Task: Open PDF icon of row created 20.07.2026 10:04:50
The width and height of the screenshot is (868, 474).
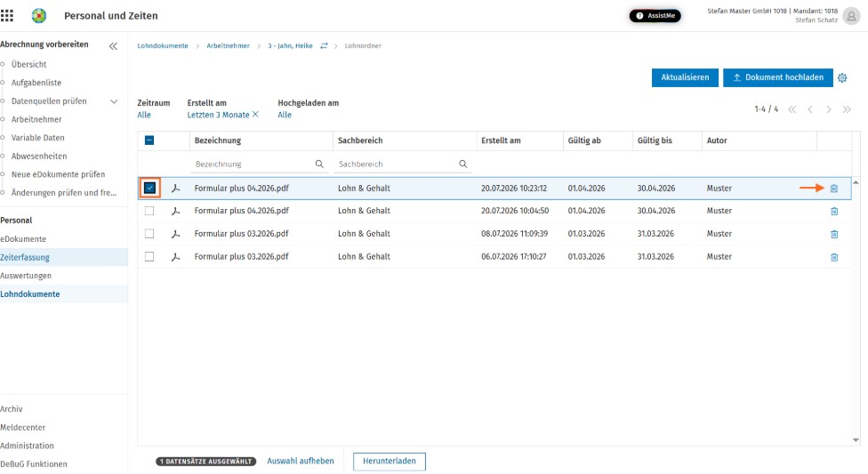Action: 175,211
